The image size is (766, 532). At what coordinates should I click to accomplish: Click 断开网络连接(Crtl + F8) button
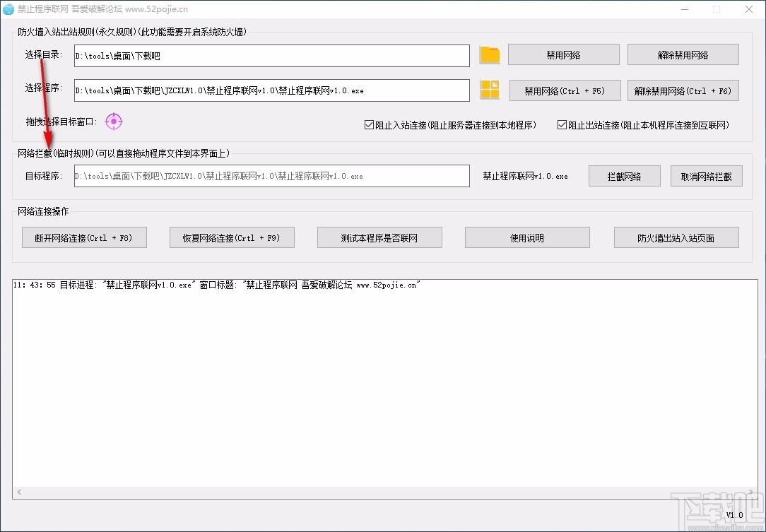[x=84, y=238]
